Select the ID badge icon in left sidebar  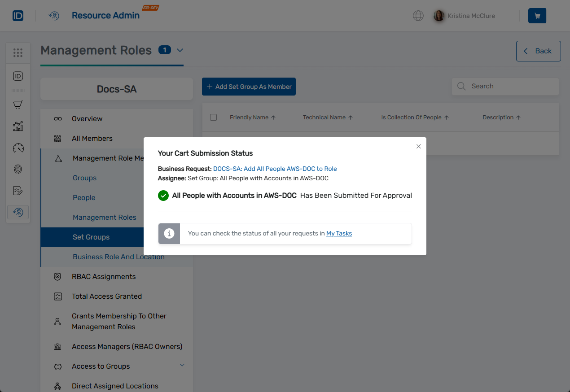pyautogui.click(x=18, y=76)
